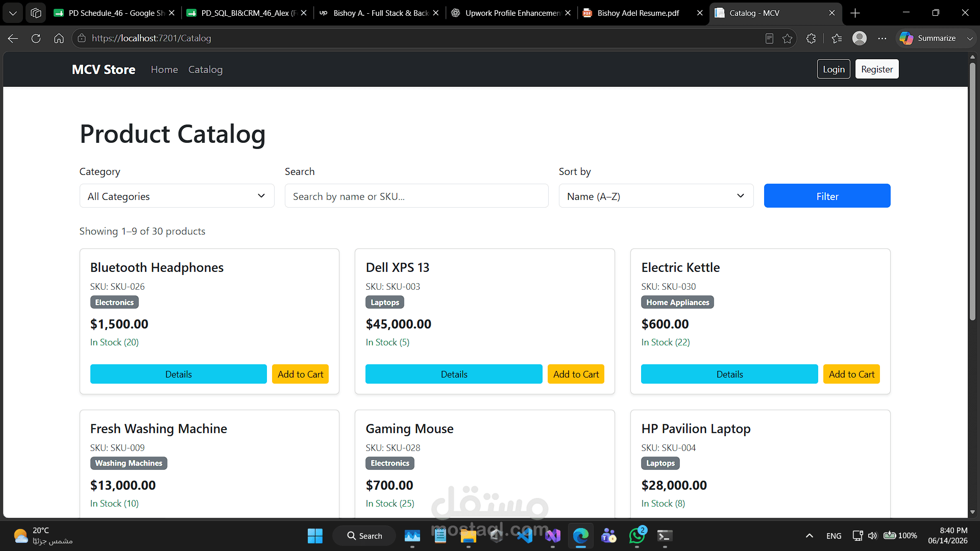Screen dimensions: 980x551
Task: Click the address bar URL
Action: coord(151,38)
